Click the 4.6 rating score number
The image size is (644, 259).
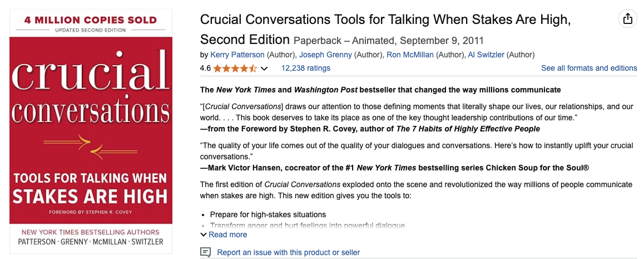(205, 69)
